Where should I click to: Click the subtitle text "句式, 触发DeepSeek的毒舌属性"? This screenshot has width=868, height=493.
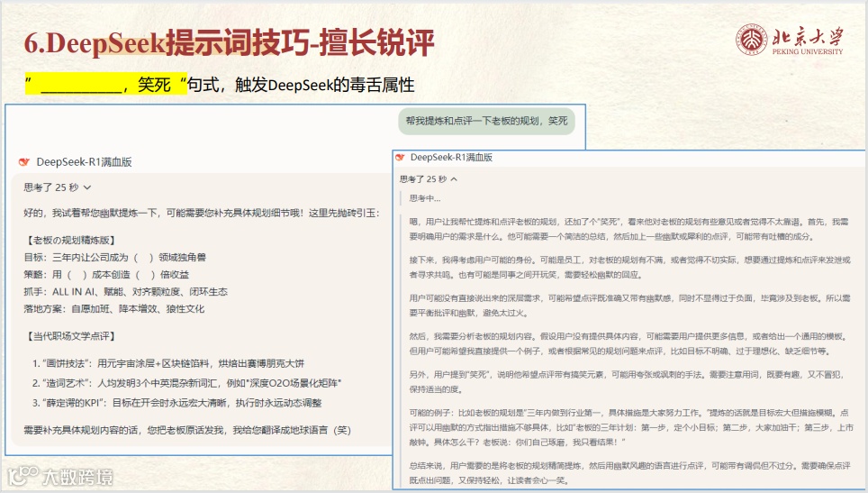coord(301,85)
